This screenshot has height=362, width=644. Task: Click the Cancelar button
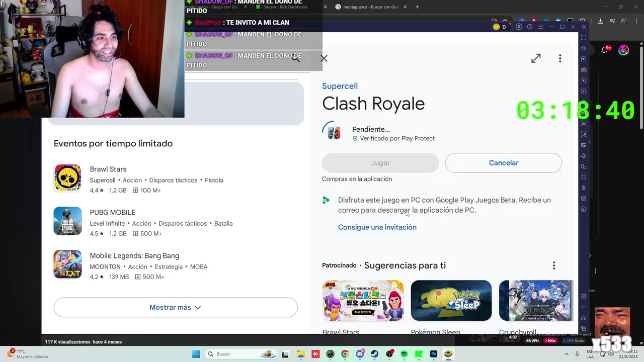[x=504, y=163]
